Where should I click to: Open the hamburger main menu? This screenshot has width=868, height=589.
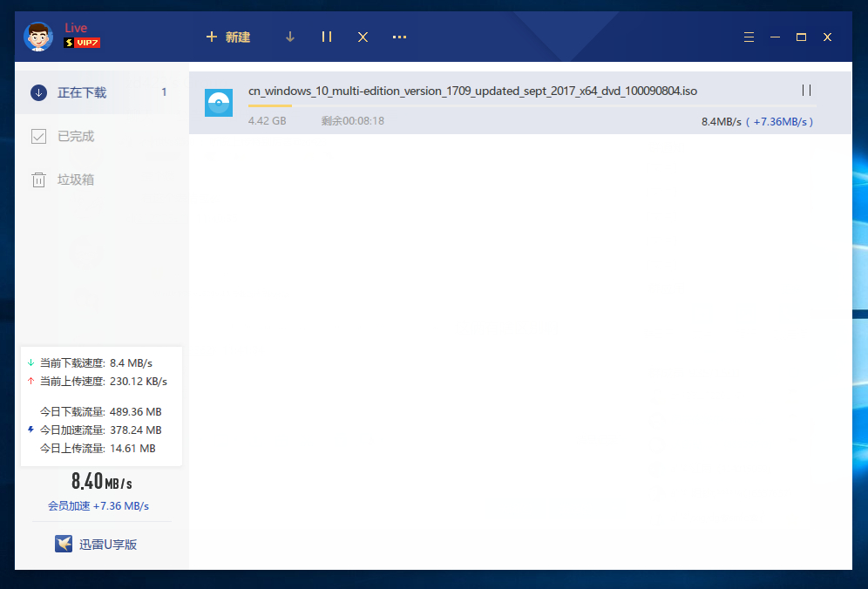click(x=749, y=37)
